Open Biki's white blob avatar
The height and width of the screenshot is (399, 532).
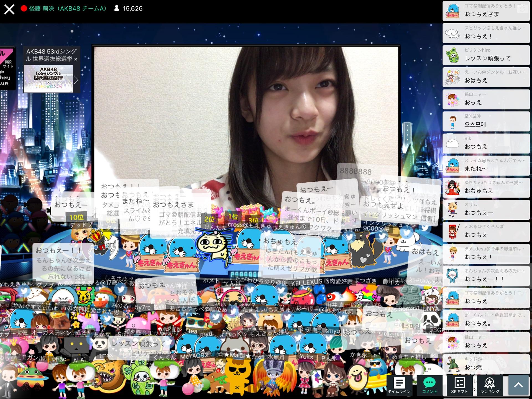452,144
